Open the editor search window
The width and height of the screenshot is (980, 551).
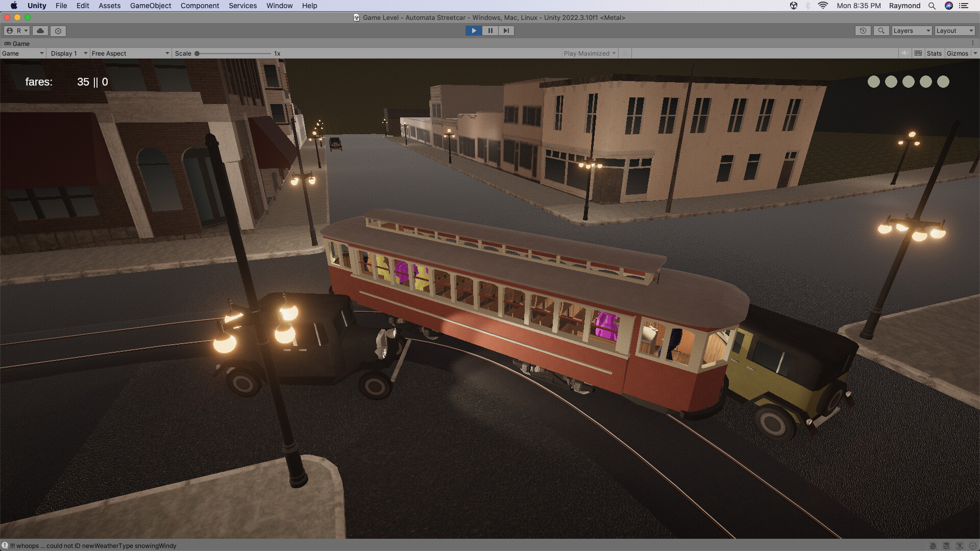(881, 31)
